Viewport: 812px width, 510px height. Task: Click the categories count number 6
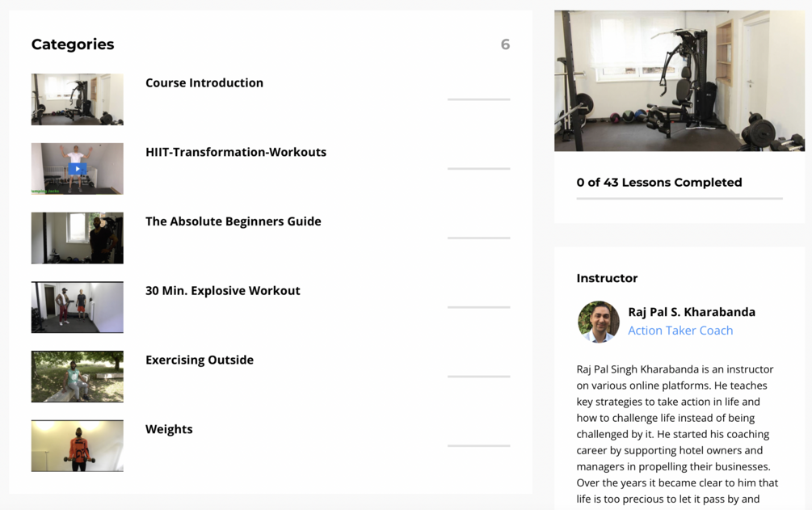pyautogui.click(x=505, y=44)
